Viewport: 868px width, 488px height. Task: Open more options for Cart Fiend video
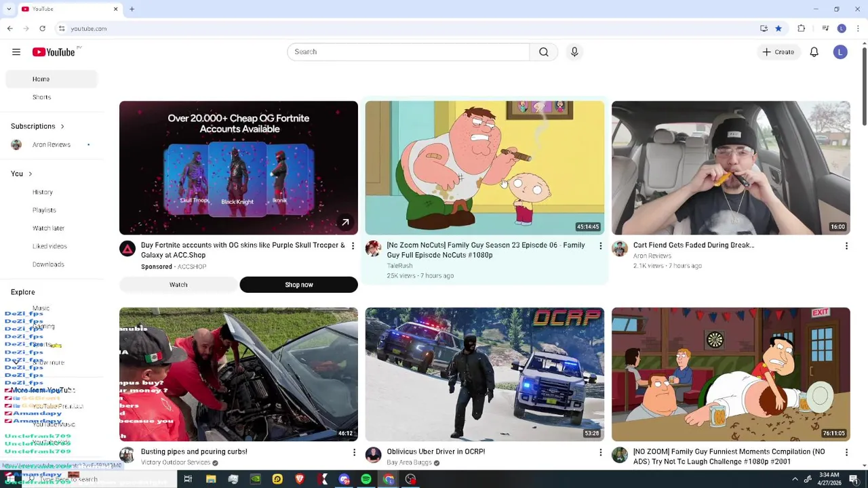(x=846, y=246)
